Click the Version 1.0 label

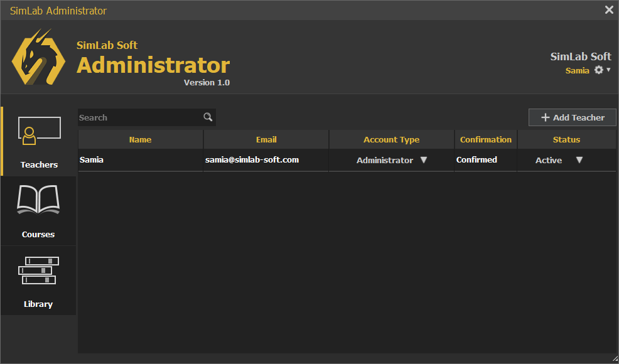click(207, 82)
